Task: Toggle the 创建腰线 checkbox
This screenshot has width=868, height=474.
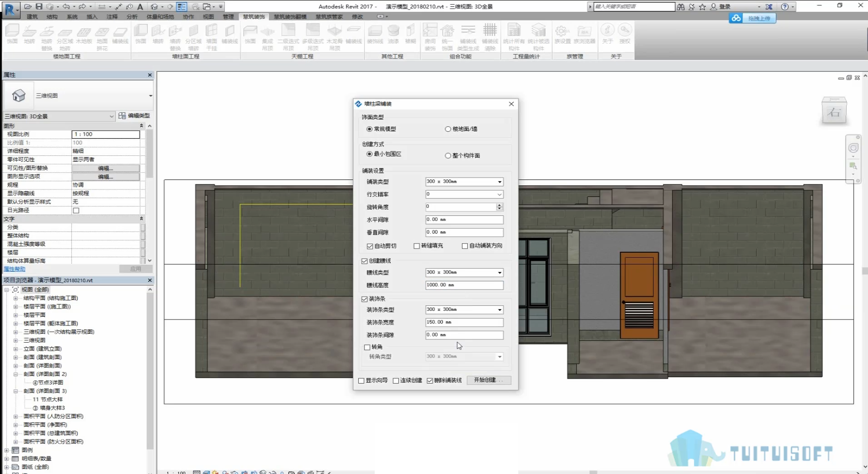Action: click(364, 261)
